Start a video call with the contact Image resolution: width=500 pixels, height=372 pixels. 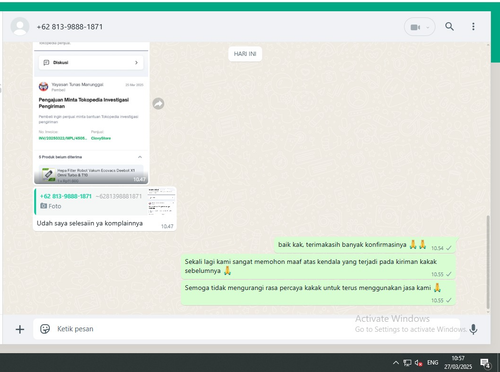(415, 27)
